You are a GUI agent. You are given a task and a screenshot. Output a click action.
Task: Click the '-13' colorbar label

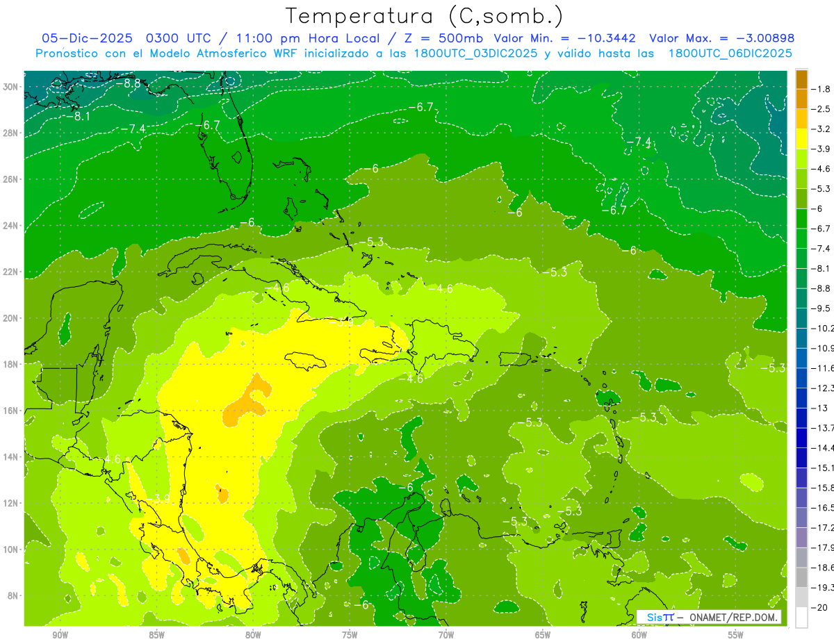tap(821, 408)
